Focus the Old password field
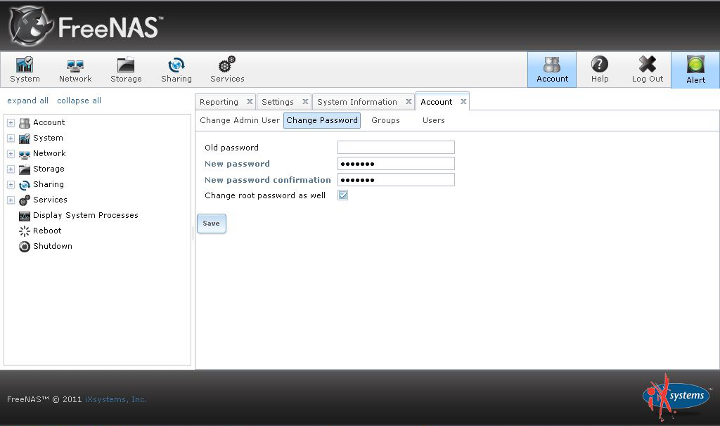Image resolution: width=720 pixels, height=426 pixels. tap(396, 147)
